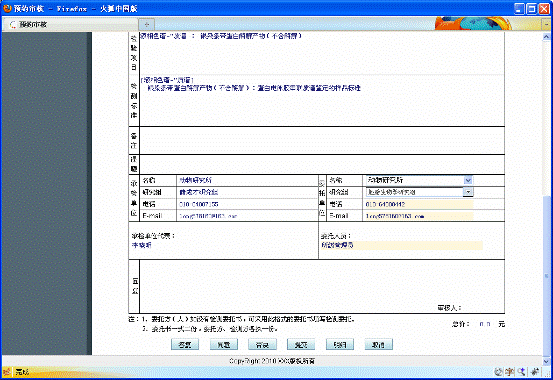Click the circular refresh icon in status bar
Screen dimensions: 553x380
498,372
